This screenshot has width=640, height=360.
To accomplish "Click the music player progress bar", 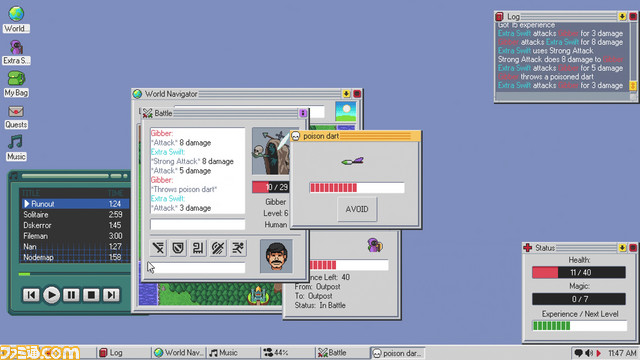I will click(73, 274).
